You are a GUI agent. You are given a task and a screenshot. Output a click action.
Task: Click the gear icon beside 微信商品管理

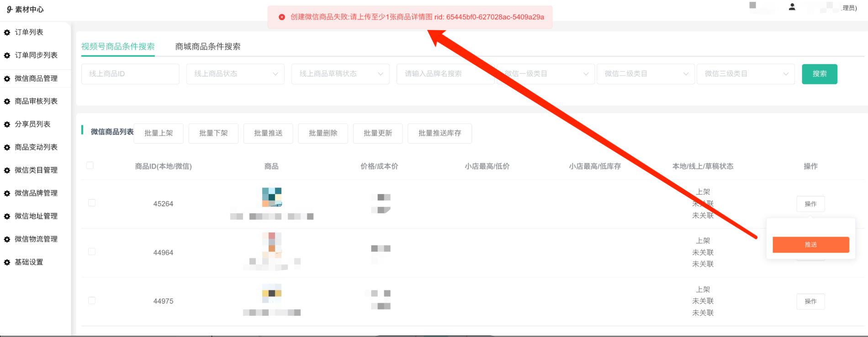[7, 79]
